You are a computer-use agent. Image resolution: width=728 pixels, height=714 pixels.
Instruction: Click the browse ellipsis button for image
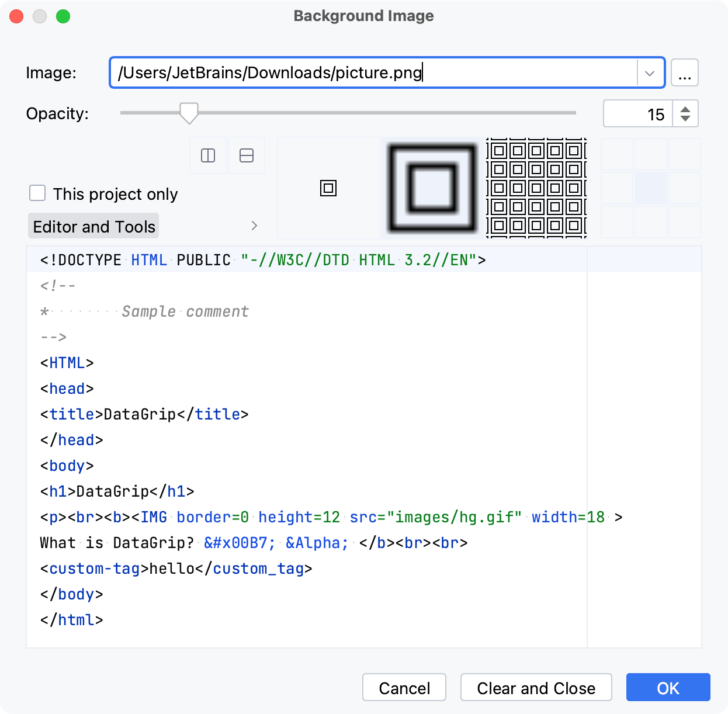(x=684, y=73)
